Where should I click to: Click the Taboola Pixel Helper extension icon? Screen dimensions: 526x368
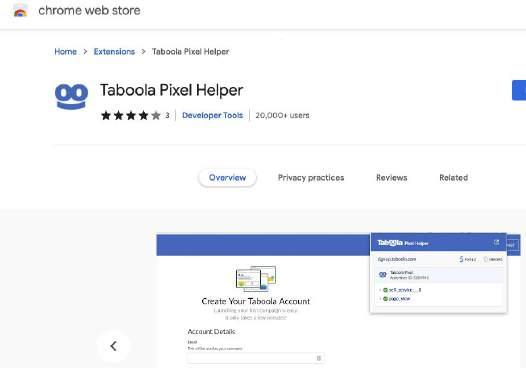(x=71, y=96)
